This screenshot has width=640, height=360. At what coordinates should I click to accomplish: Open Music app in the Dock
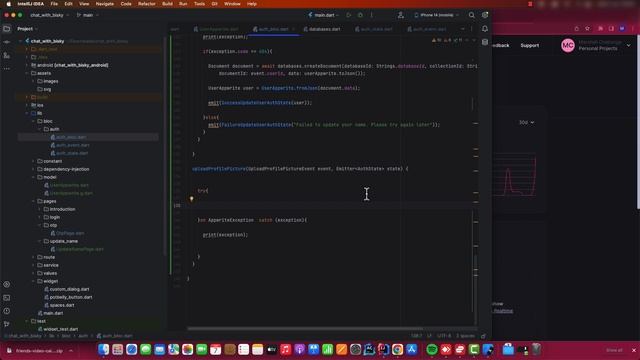coord(285,349)
